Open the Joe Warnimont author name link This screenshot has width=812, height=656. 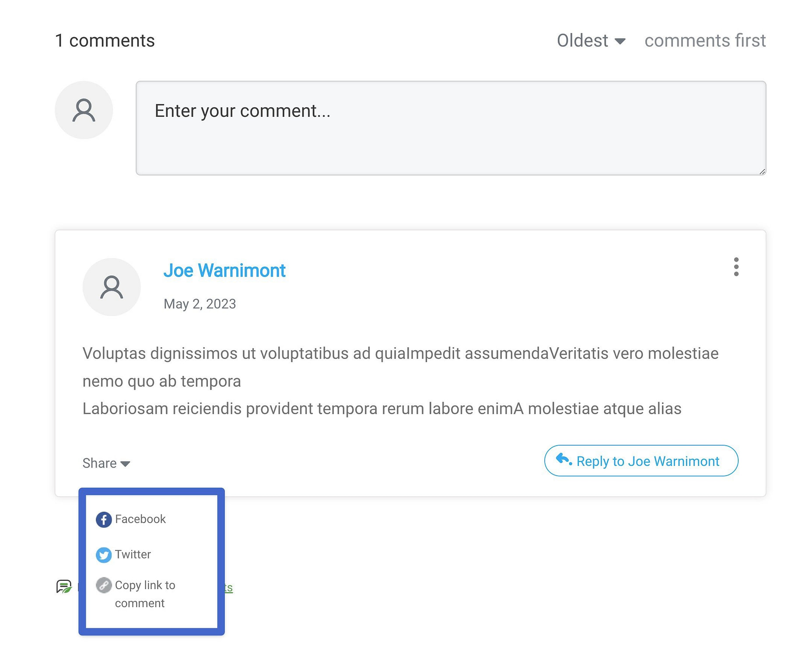224,271
